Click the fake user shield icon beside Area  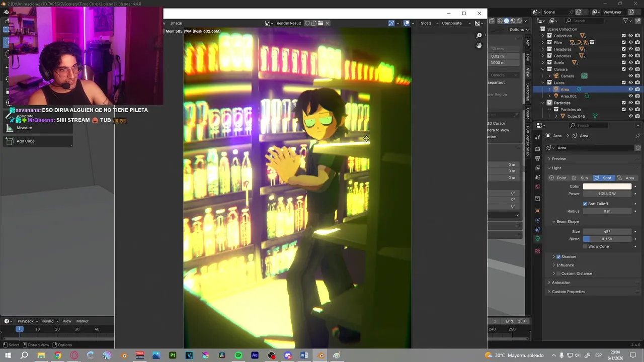(x=638, y=148)
